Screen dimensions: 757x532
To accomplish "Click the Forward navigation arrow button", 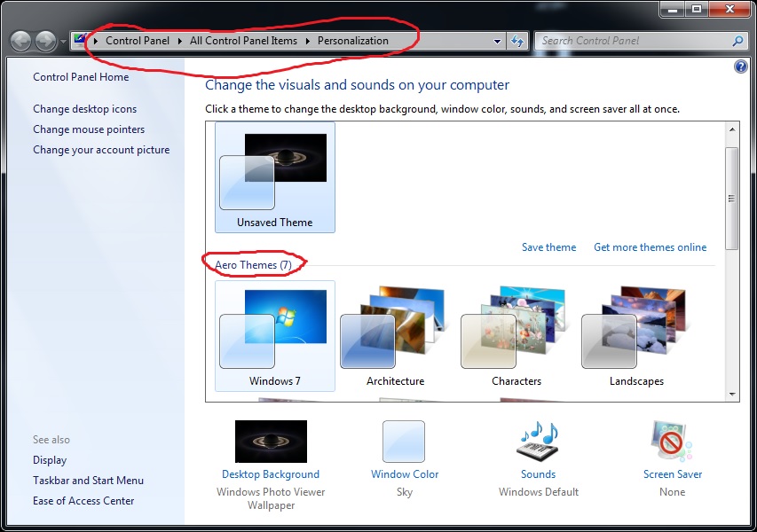I will coord(46,41).
